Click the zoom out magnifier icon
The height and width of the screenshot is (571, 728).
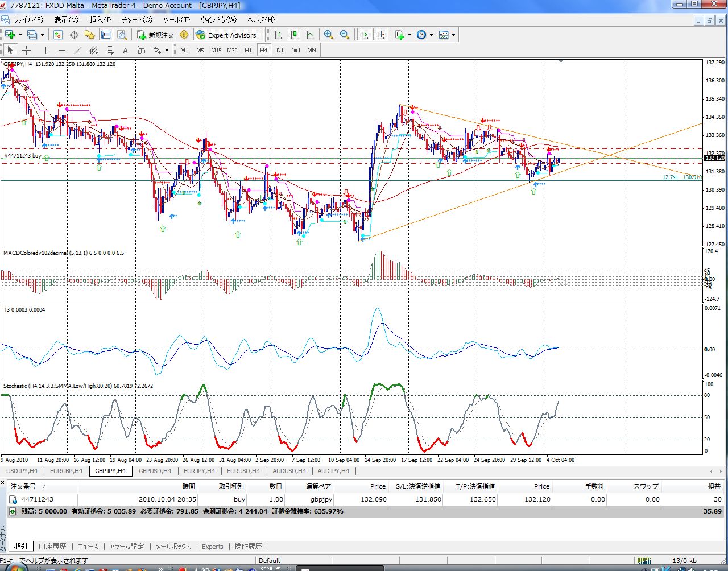coord(344,35)
